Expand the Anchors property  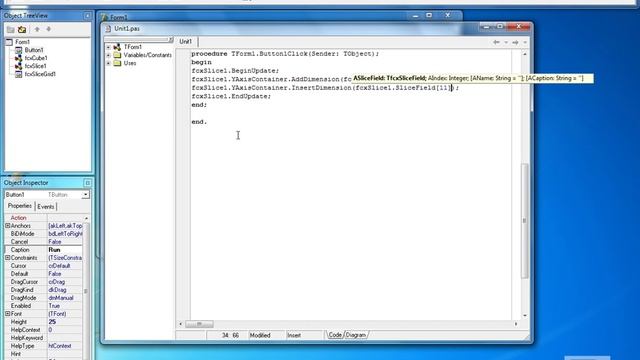[7, 226]
